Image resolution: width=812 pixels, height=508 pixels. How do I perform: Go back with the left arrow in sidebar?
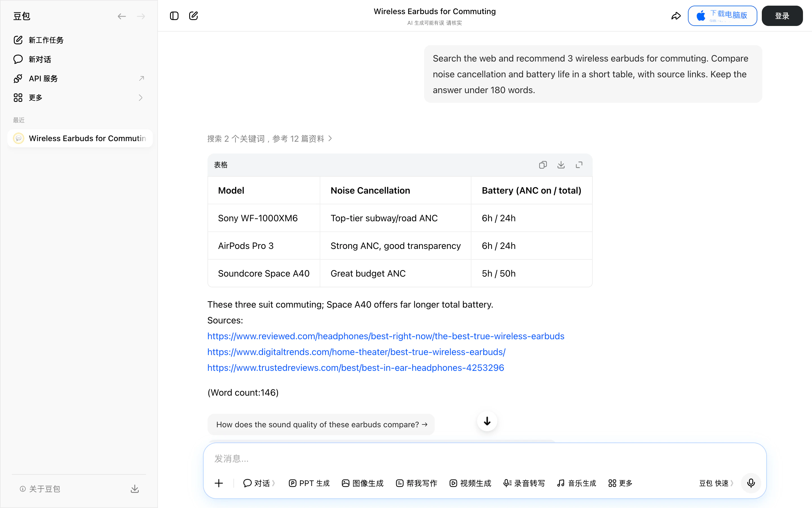click(122, 16)
